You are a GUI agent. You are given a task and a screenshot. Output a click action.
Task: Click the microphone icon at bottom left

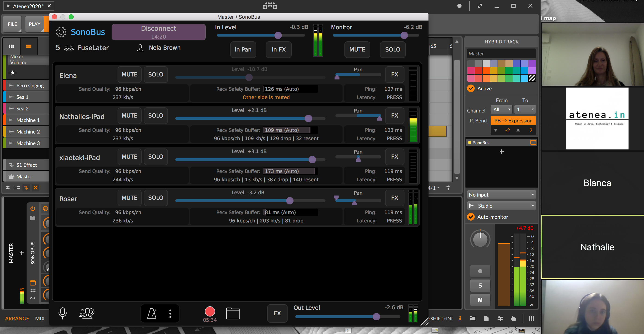pyautogui.click(x=63, y=313)
